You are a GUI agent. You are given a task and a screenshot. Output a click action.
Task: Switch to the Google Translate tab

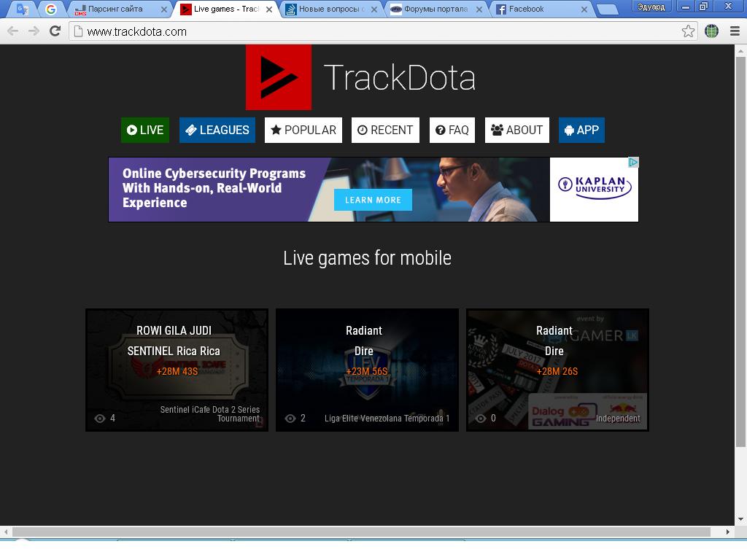(22, 9)
